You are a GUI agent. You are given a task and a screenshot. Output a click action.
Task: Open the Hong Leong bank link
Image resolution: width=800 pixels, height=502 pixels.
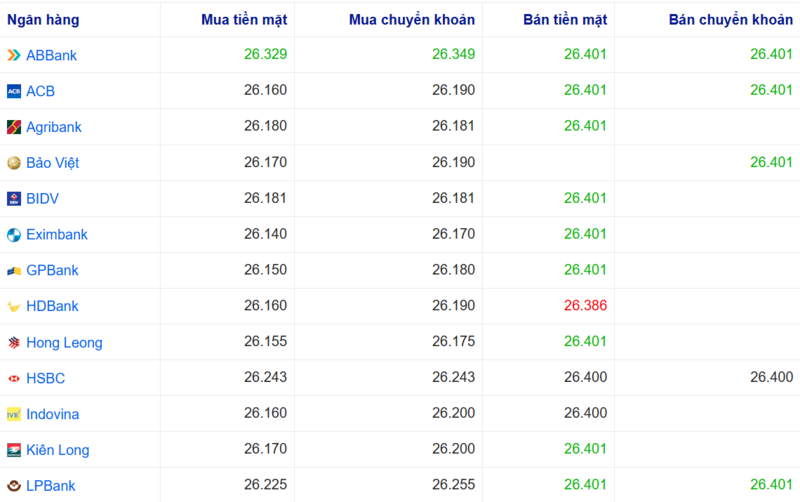[x=64, y=343]
